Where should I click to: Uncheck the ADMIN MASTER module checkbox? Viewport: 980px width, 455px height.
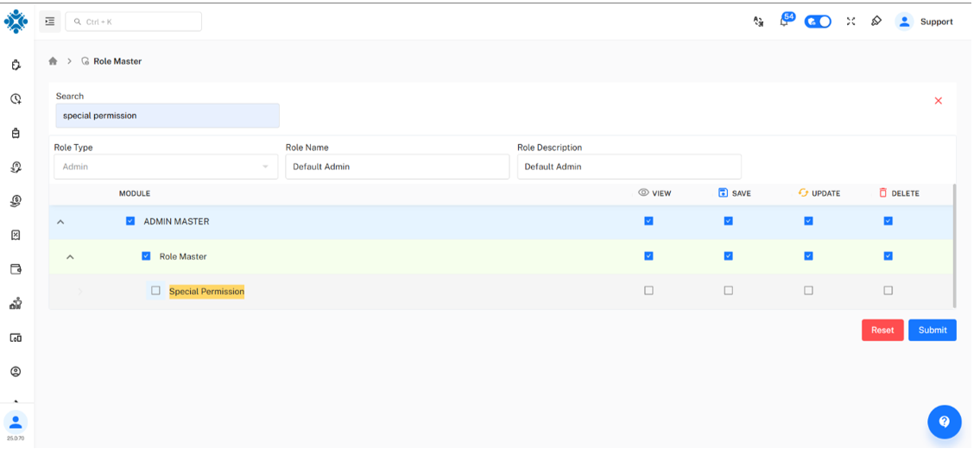pyautogui.click(x=130, y=221)
